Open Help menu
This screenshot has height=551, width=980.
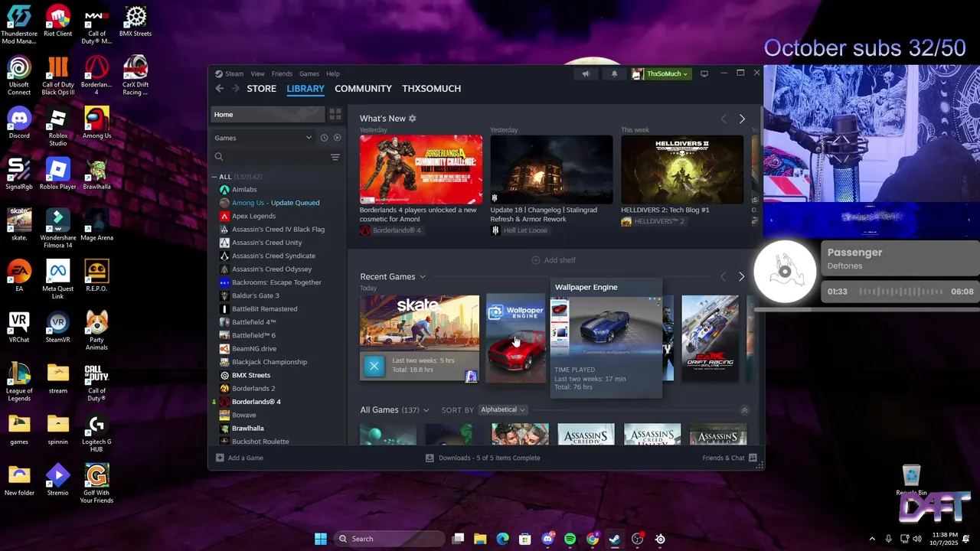333,73
